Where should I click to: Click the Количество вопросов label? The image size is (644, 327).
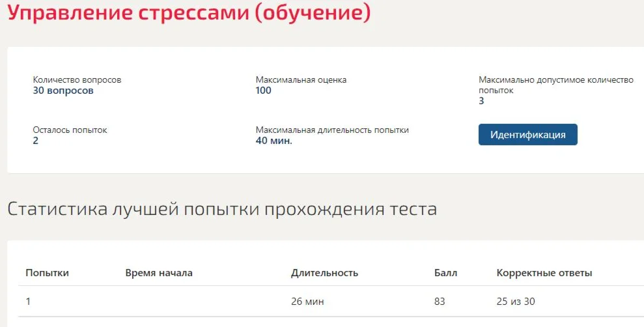[x=77, y=79]
